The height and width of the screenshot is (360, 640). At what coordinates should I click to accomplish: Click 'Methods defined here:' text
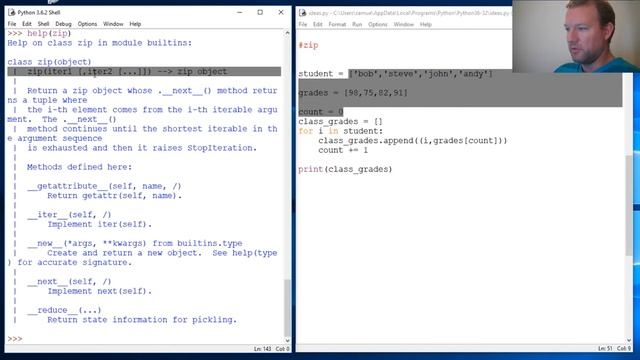pos(80,167)
